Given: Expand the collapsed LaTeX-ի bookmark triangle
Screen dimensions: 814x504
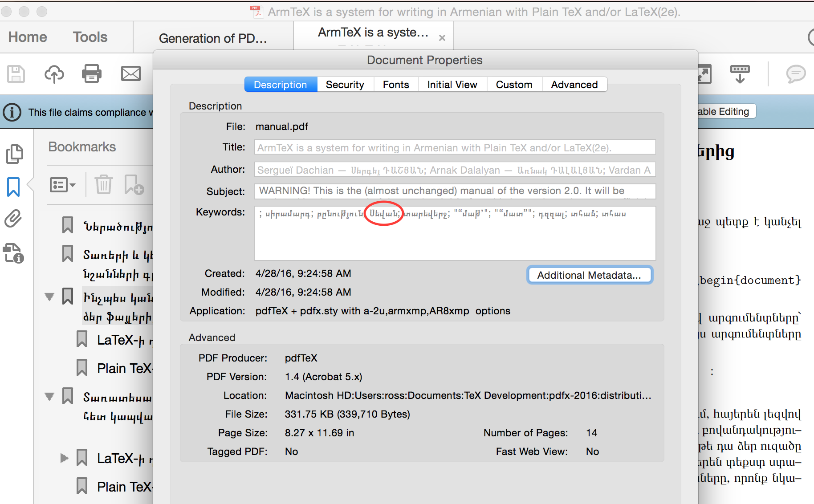Looking at the screenshot, I should tap(64, 458).
